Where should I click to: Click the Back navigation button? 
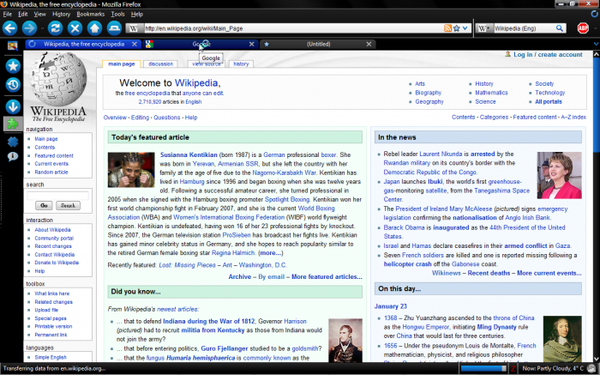point(10,28)
